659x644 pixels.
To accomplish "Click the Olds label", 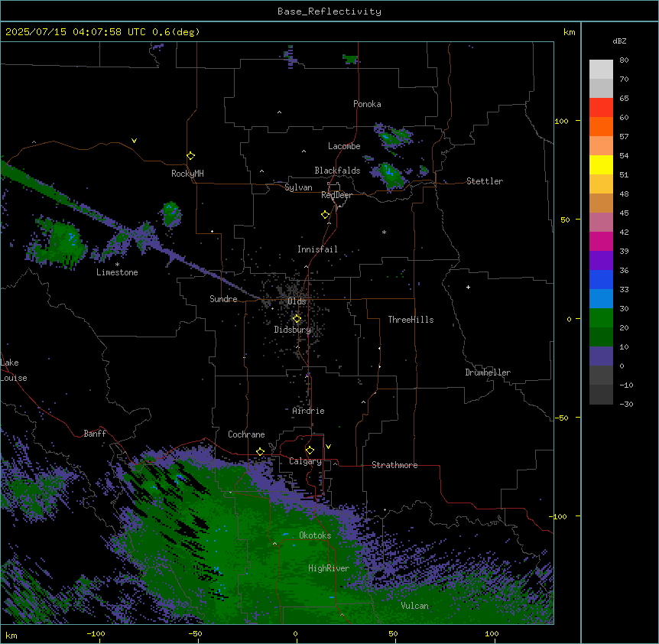I will pyautogui.click(x=297, y=301).
